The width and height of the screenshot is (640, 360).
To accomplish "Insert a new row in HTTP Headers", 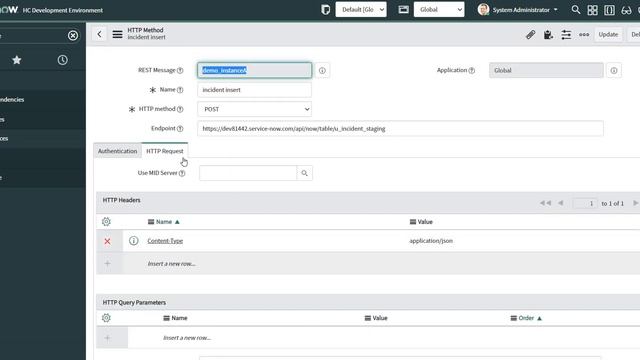I will 171,264.
